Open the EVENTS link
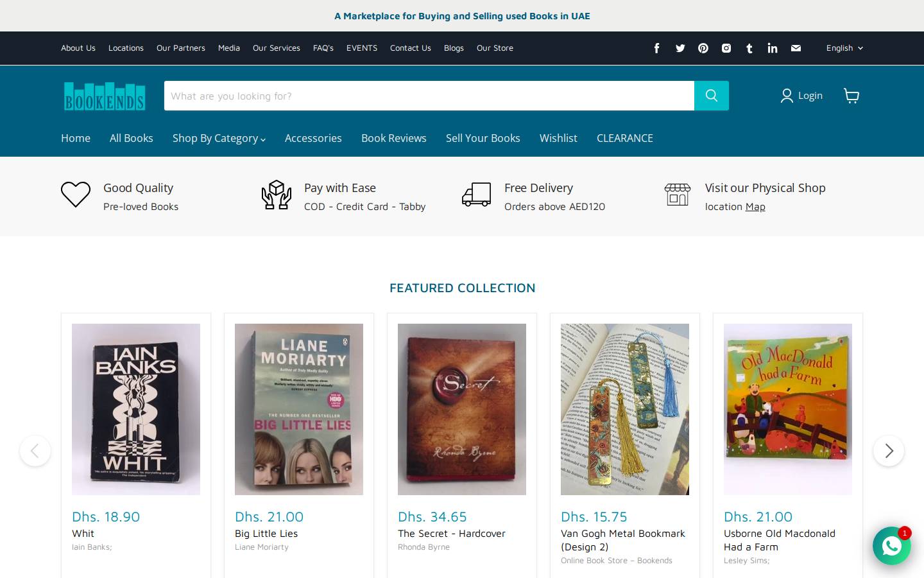Screen dimensions: 924x578 pyautogui.click(x=362, y=48)
